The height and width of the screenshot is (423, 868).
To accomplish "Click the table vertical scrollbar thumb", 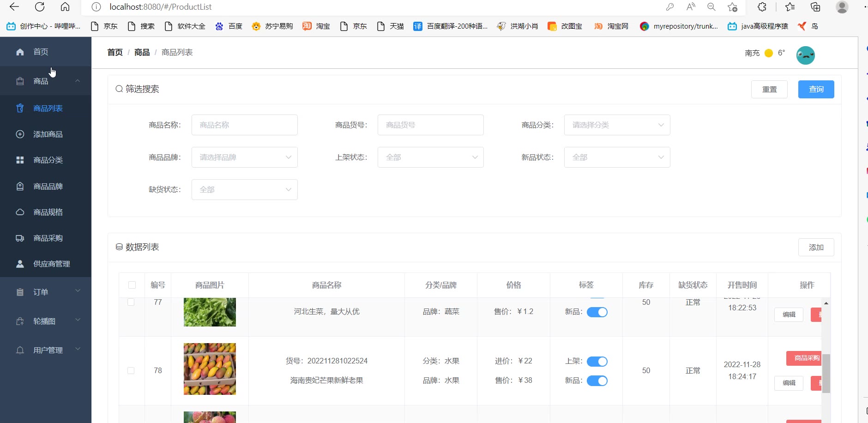I will [x=826, y=373].
